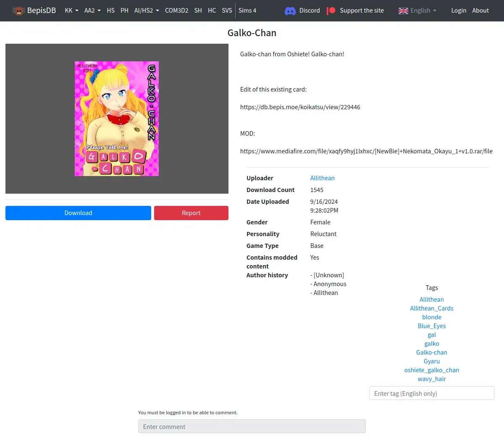Open the KK dropdown menu
This screenshot has height=442, width=504.
coord(71,11)
